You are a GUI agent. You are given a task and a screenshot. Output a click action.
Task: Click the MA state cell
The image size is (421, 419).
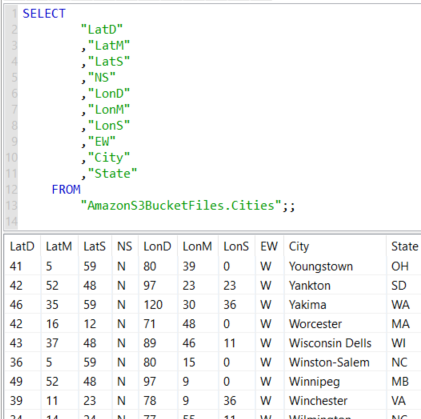400,324
